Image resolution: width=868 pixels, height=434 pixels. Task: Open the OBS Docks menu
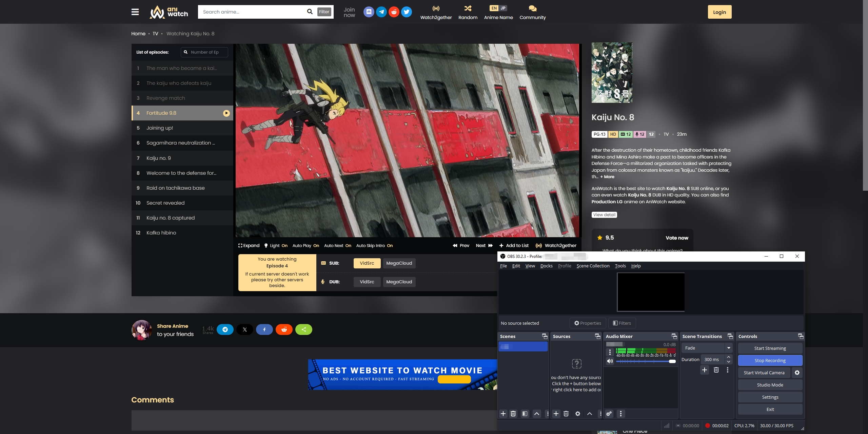point(547,266)
